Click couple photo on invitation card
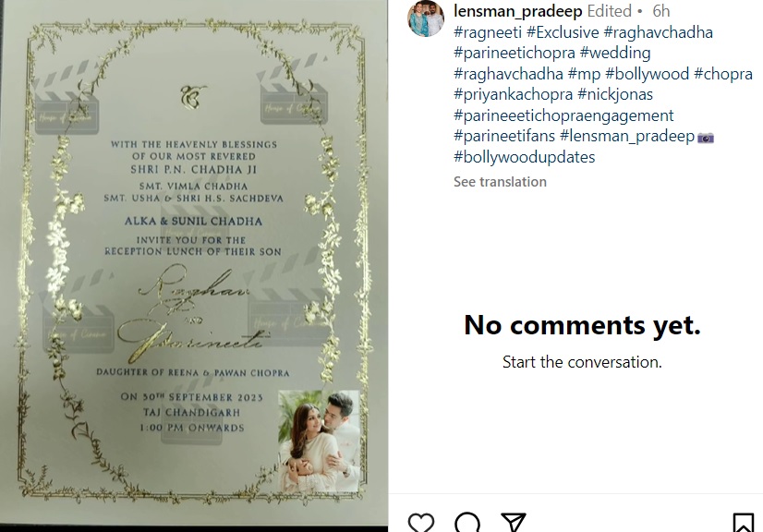Image resolution: width=763 pixels, height=532 pixels. 319,441
